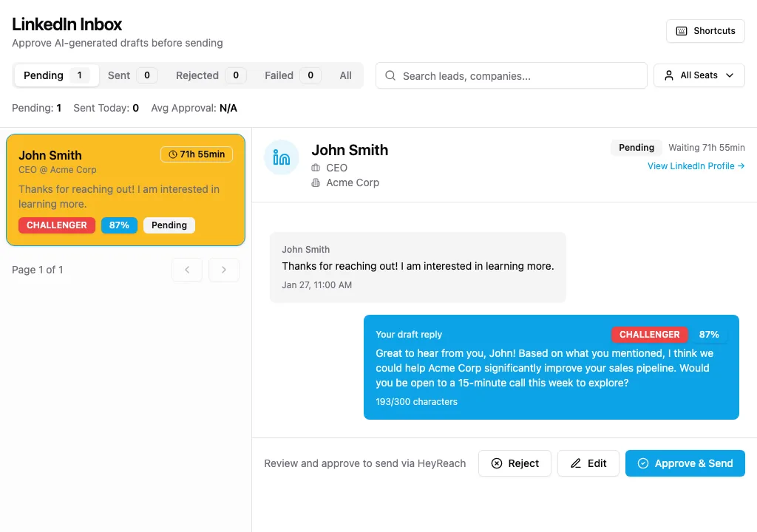757x532 pixels.
Task: Go to previous page arrow
Action: click(187, 270)
